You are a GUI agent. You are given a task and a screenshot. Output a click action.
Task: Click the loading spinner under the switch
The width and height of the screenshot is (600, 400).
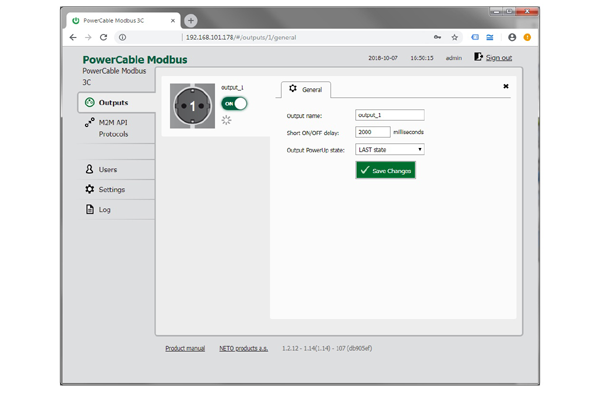(227, 120)
